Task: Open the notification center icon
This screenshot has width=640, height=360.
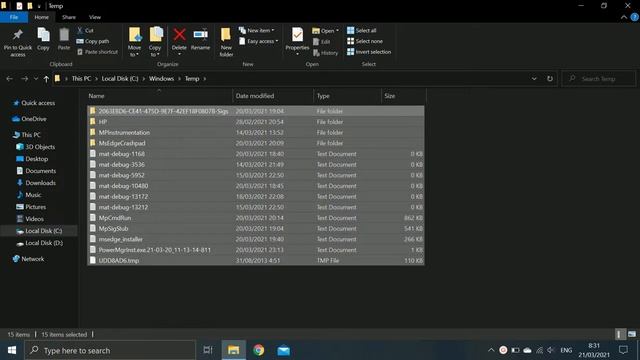Action: (623, 350)
